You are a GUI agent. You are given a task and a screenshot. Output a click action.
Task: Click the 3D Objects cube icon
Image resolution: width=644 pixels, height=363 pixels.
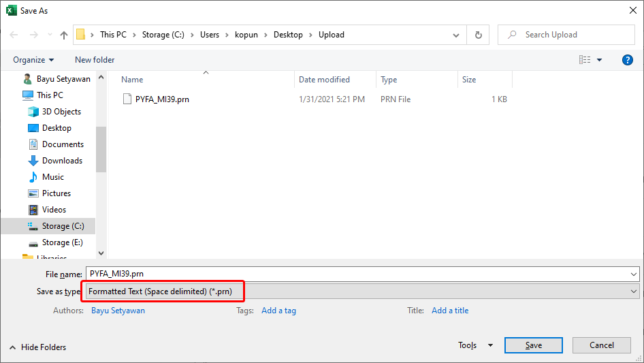33,112
